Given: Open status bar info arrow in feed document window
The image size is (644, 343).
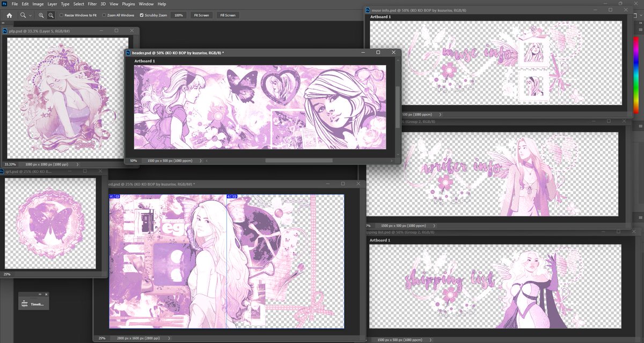Looking at the screenshot, I should [x=170, y=338].
